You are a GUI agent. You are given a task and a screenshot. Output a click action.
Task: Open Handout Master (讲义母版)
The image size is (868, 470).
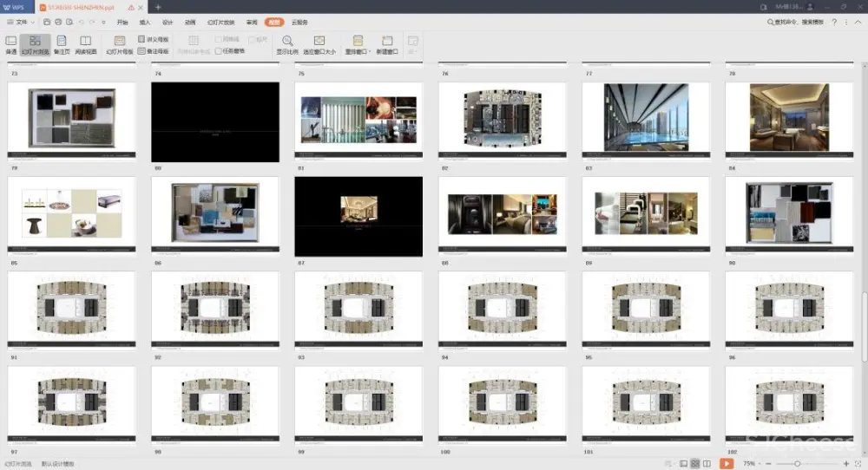coord(154,39)
